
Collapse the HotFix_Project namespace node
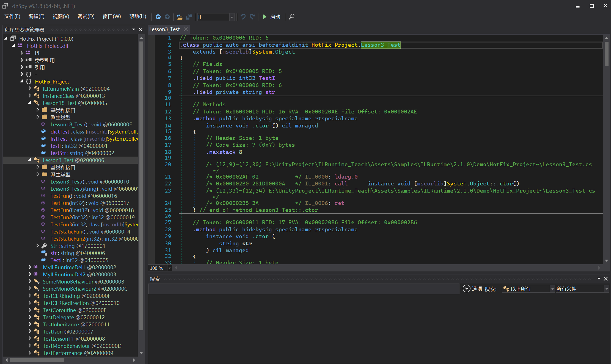coord(21,81)
